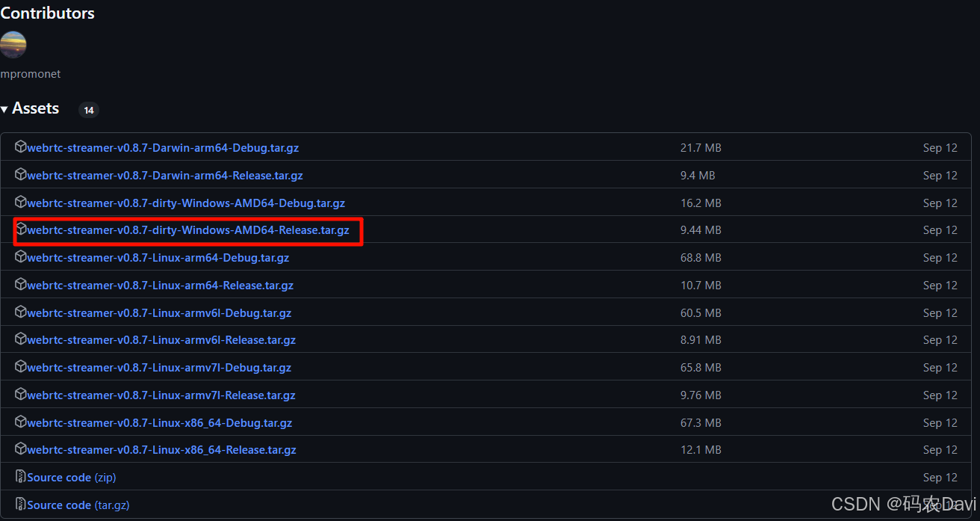Click the Assets count badge 14
This screenshot has width=980, height=521.
click(x=88, y=111)
